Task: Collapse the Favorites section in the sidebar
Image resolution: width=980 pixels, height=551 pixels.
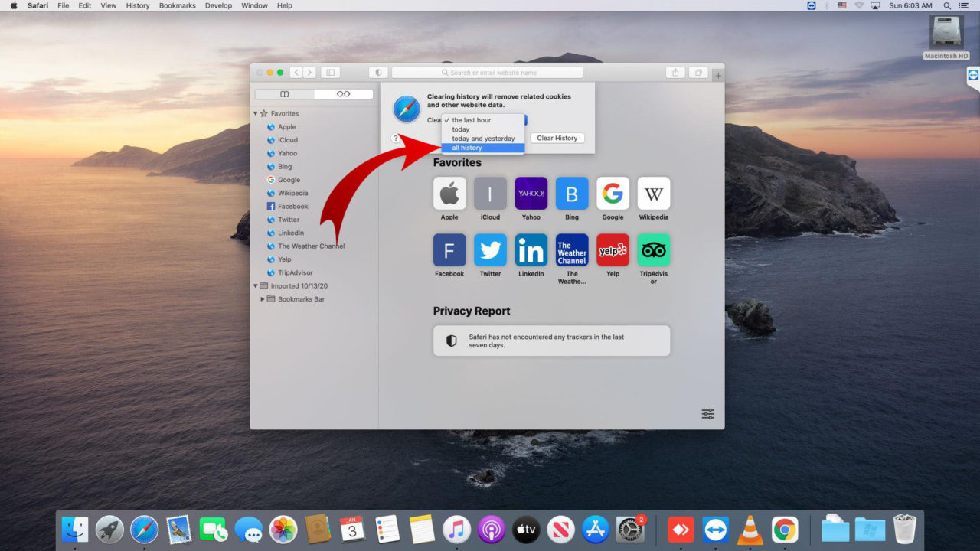Action: tap(255, 113)
